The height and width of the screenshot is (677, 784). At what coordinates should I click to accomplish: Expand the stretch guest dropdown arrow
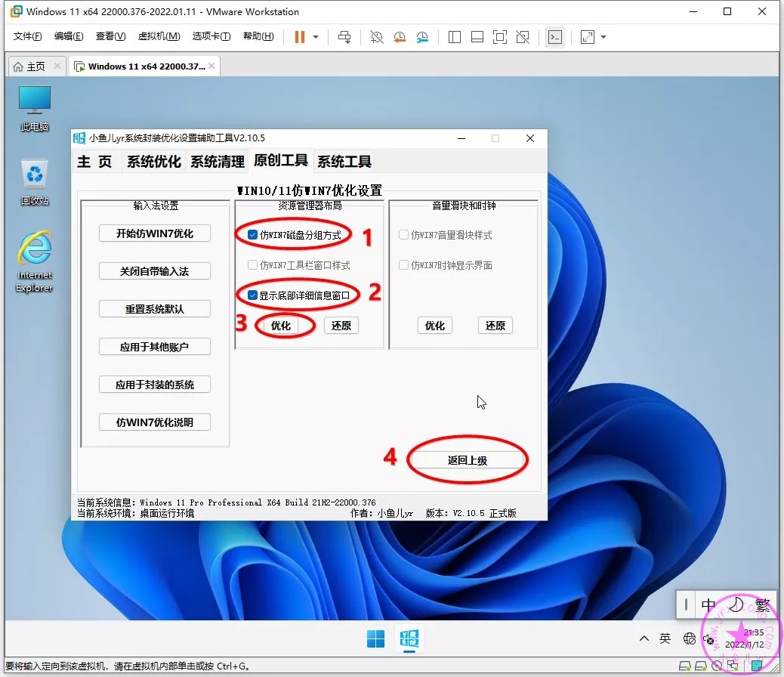tap(603, 37)
